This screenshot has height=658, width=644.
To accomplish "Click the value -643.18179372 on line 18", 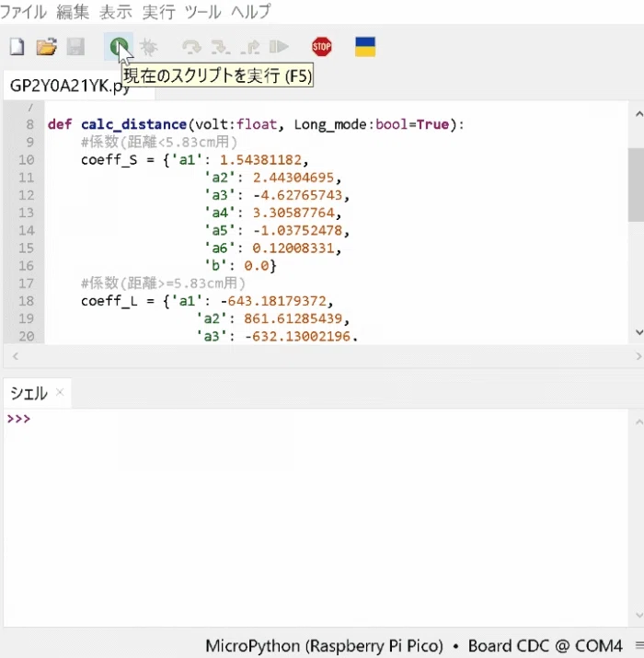I will tap(273, 301).
